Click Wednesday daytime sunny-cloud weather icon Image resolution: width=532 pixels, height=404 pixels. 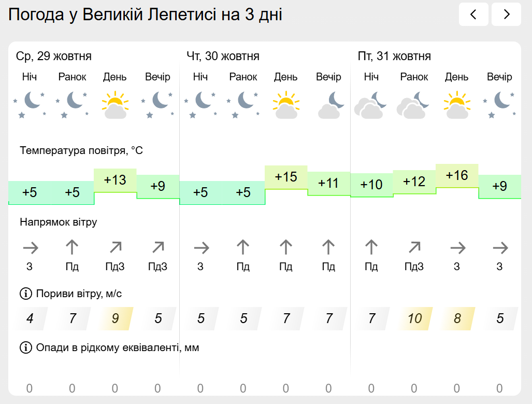114,105
